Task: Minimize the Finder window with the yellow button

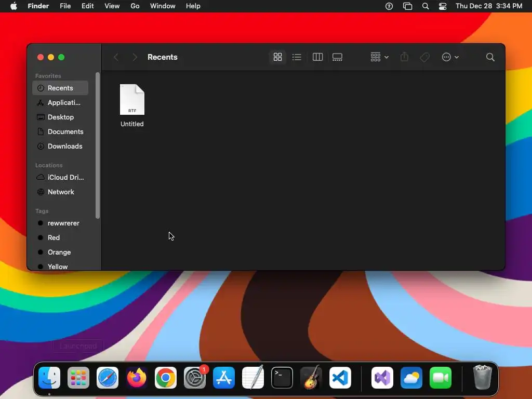Action: click(51, 57)
